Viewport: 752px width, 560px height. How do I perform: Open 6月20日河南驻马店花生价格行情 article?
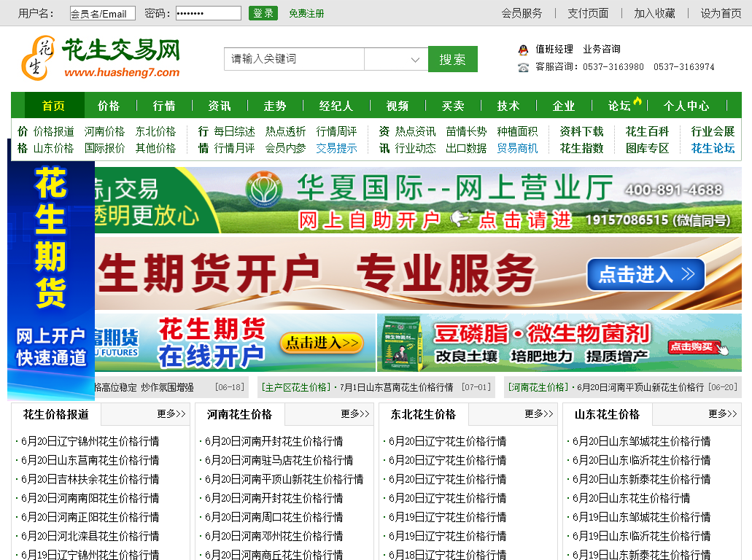tap(279, 460)
